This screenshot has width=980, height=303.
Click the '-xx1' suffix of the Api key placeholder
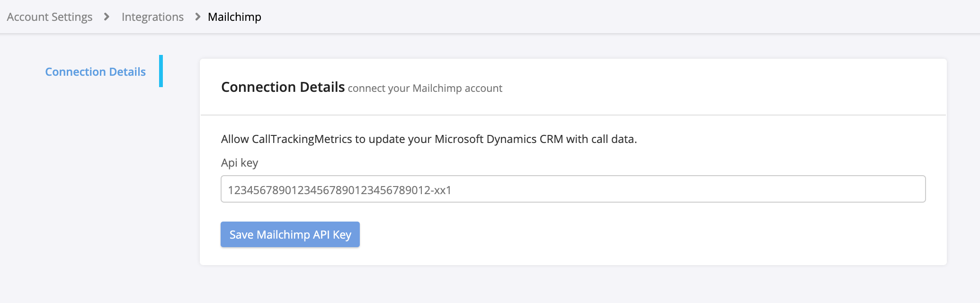click(x=441, y=190)
